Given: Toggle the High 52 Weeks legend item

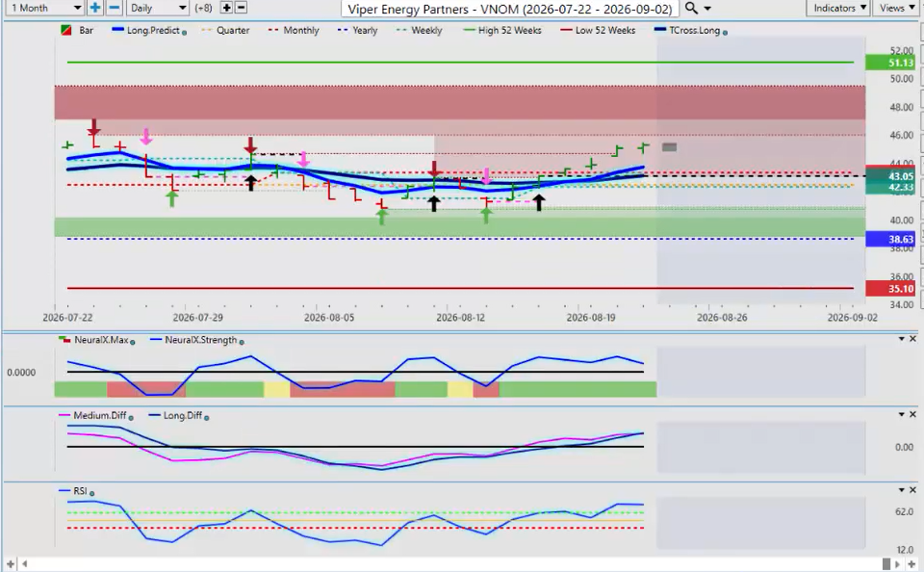Looking at the screenshot, I should pos(502,30).
